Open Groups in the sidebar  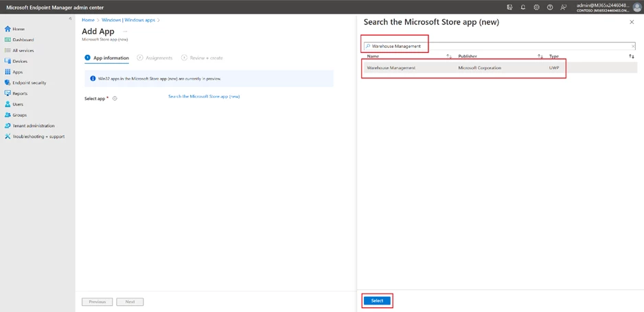pyautogui.click(x=16, y=115)
